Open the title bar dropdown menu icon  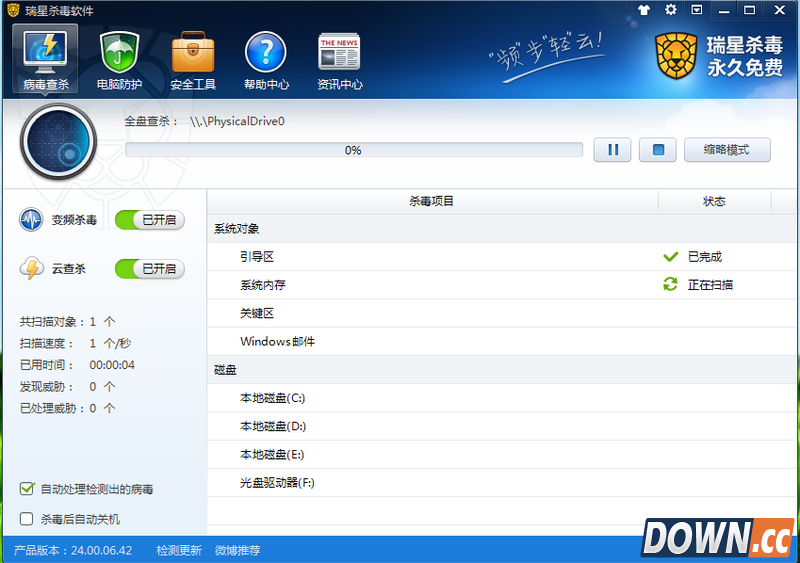point(697,10)
